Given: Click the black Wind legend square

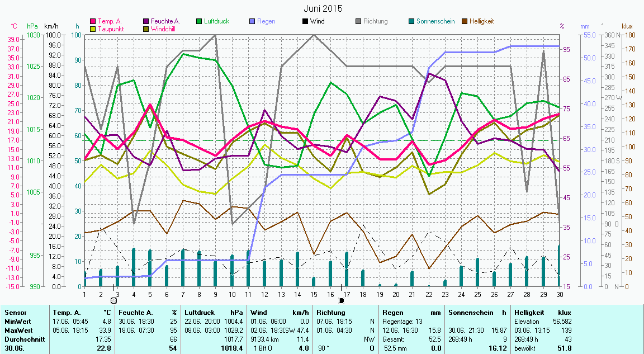Looking at the screenshot, I should 305,22.
